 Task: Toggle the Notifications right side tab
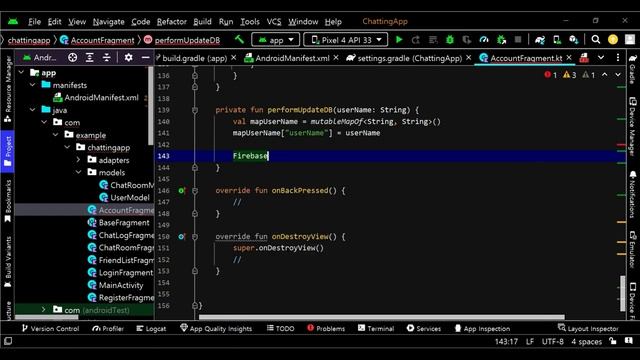[x=632, y=193]
